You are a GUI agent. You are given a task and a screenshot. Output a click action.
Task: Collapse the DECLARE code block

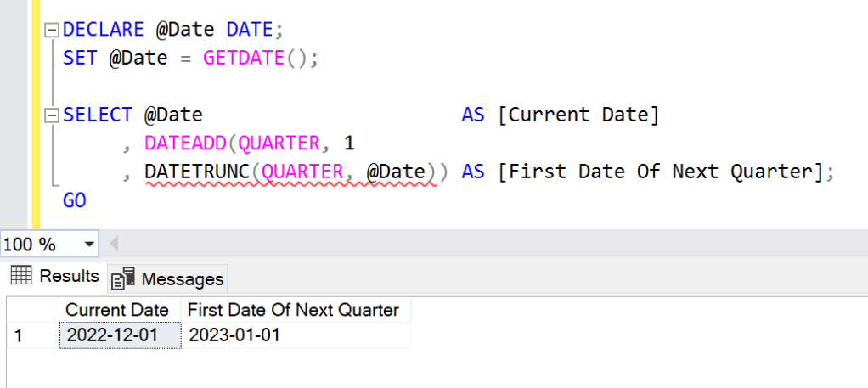[x=53, y=30]
